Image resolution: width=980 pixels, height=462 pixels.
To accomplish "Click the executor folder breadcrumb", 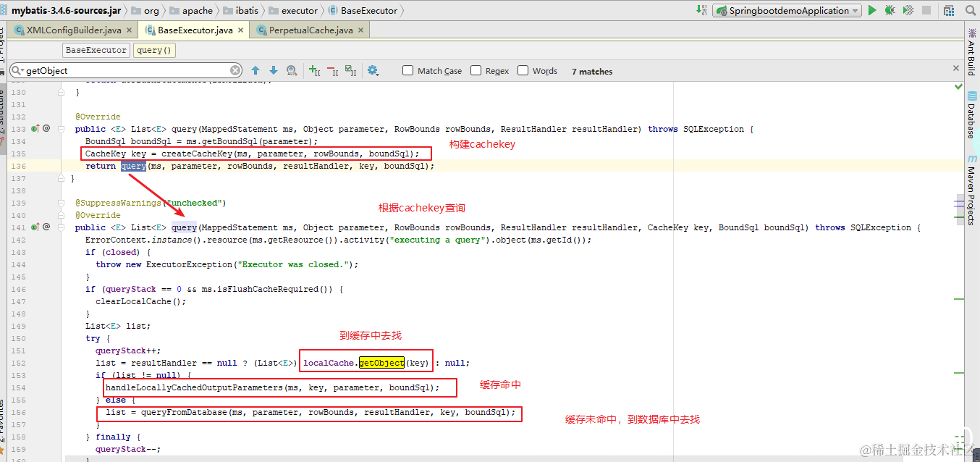I will (x=292, y=10).
